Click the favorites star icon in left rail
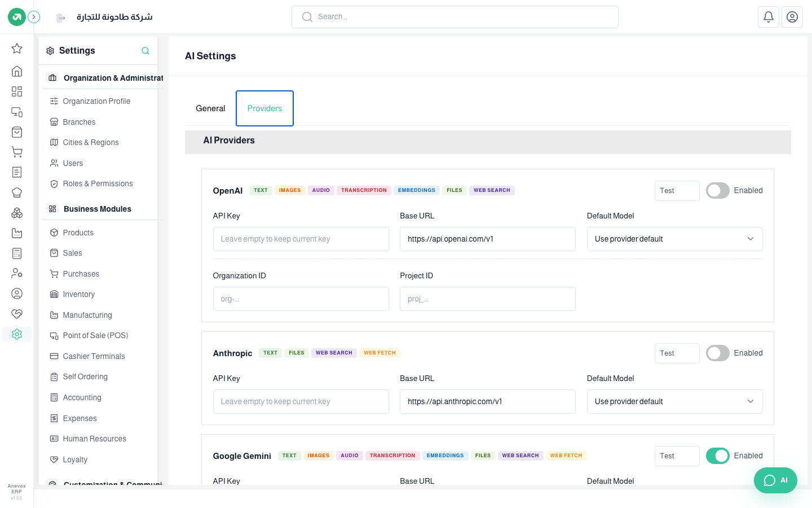Screen dimensions: 812x508 point(17,49)
